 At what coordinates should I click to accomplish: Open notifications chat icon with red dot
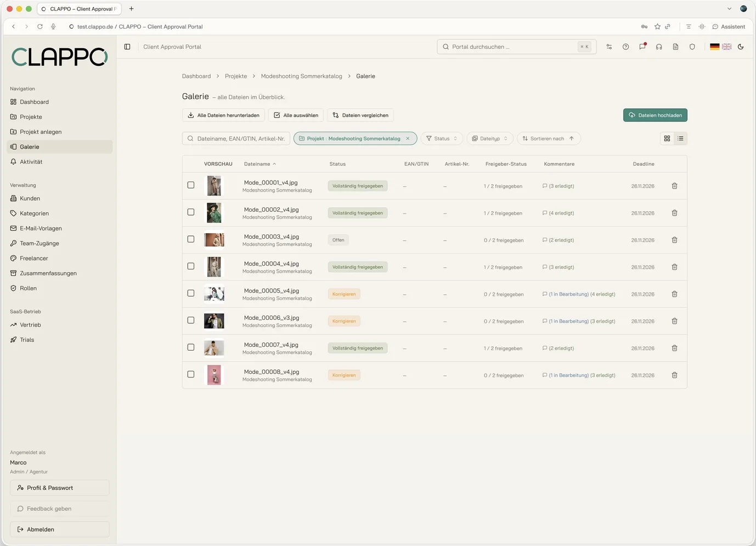pyautogui.click(x=642, y=47)
